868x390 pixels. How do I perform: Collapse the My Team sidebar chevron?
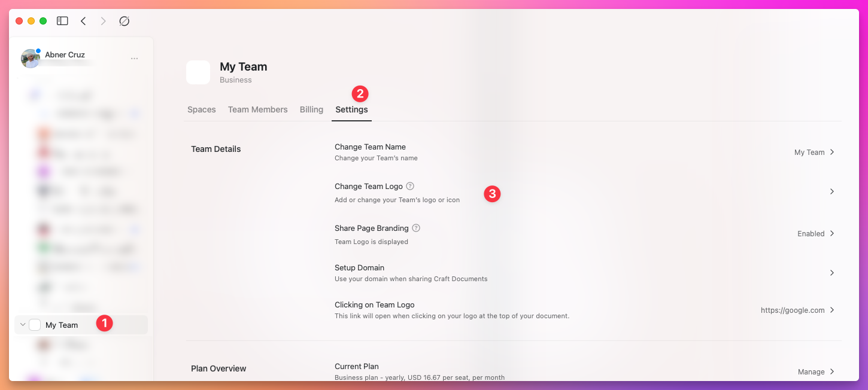coord(23,325)
